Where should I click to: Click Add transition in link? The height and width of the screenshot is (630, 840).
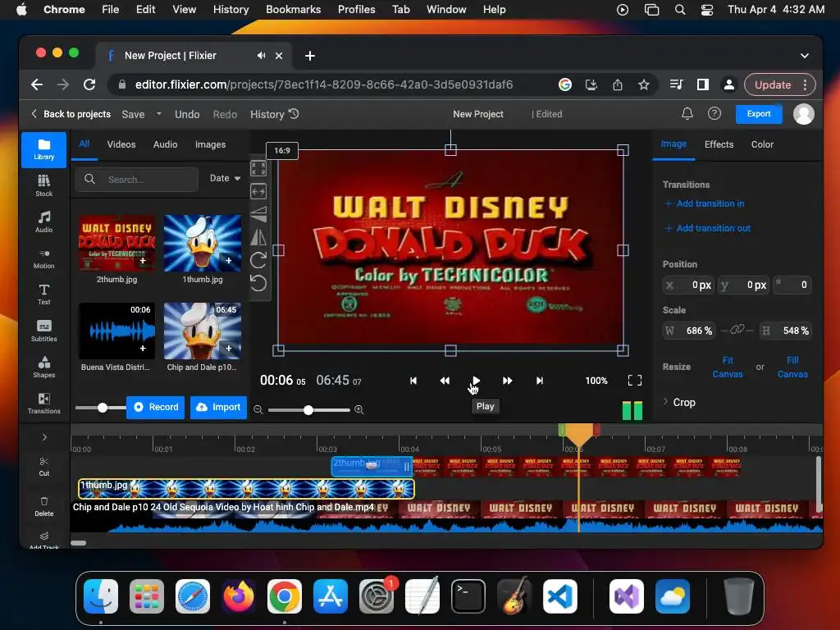click(705, 203)
